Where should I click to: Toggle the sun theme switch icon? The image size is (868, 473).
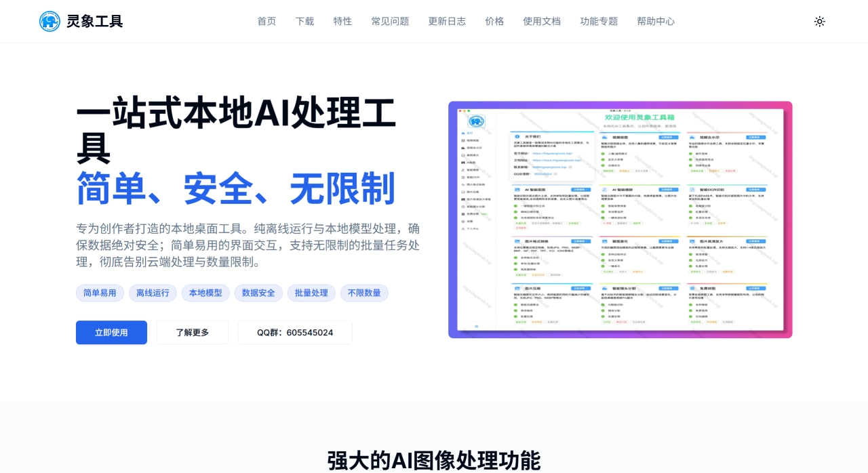(x=820, y=21)
